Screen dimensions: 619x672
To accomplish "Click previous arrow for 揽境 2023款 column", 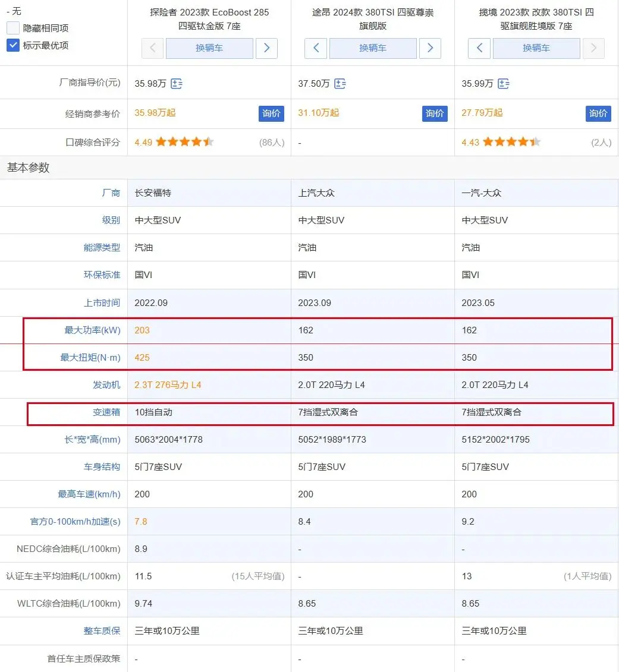I will [x=479, y=48].
